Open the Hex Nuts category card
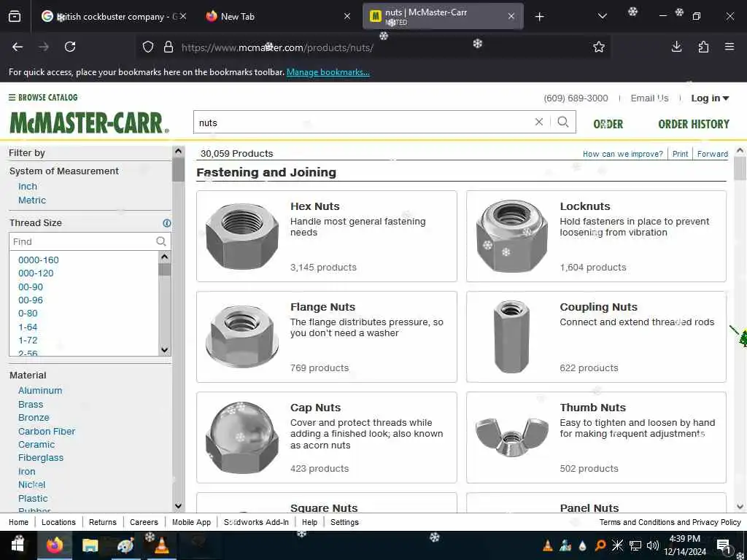Viewport: 747px width, 560px height. point(326,236)
